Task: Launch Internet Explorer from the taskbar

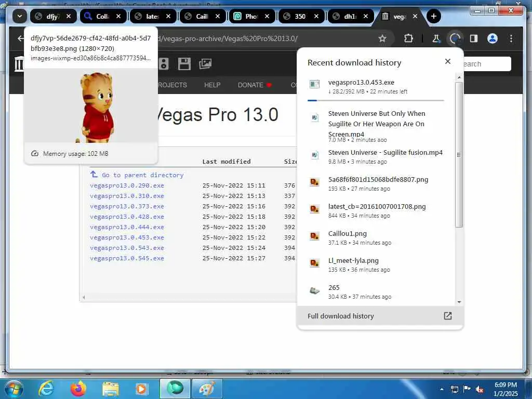Action: pos(46,389)
